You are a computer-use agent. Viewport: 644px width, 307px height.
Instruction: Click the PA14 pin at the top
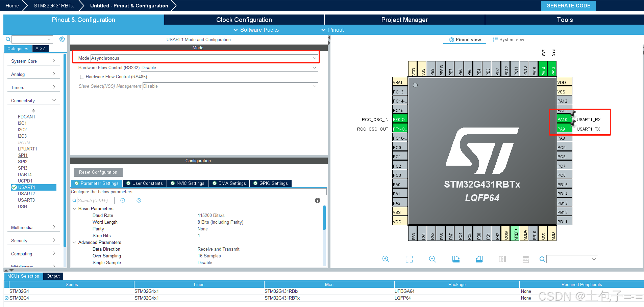(543, 69)
